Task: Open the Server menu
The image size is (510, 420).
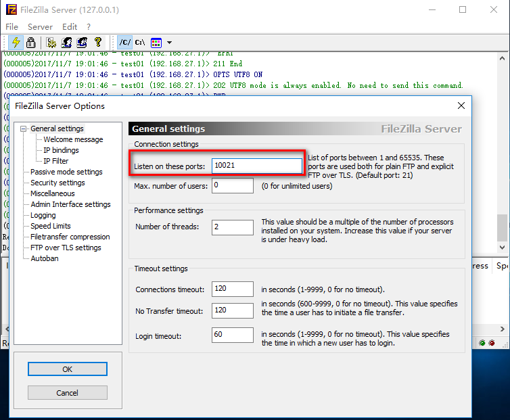Action: pyautogui.click(x=40, y=26)
